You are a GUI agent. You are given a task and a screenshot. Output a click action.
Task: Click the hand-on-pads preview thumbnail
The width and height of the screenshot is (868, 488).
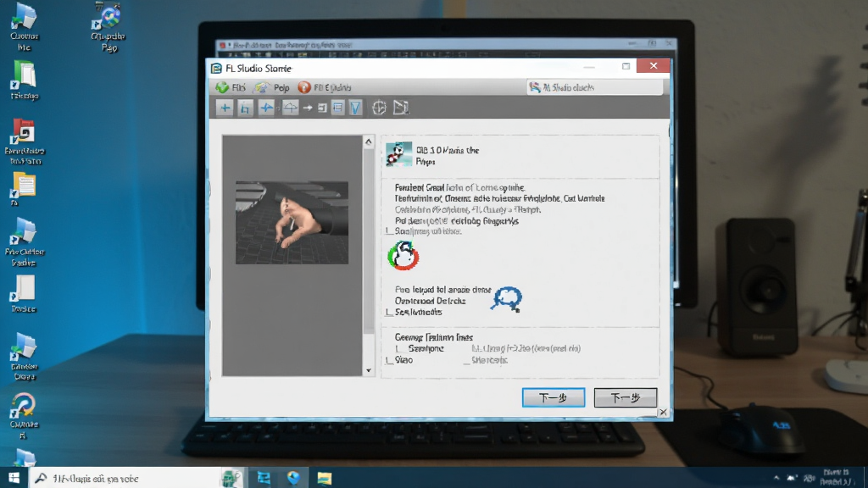292,223
